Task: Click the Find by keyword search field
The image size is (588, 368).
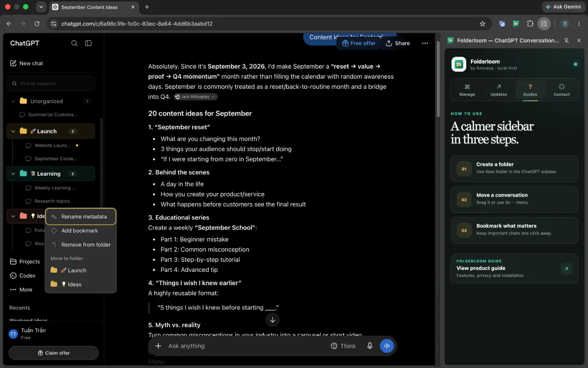Action: pyautogui.click(x=51, y=83)
